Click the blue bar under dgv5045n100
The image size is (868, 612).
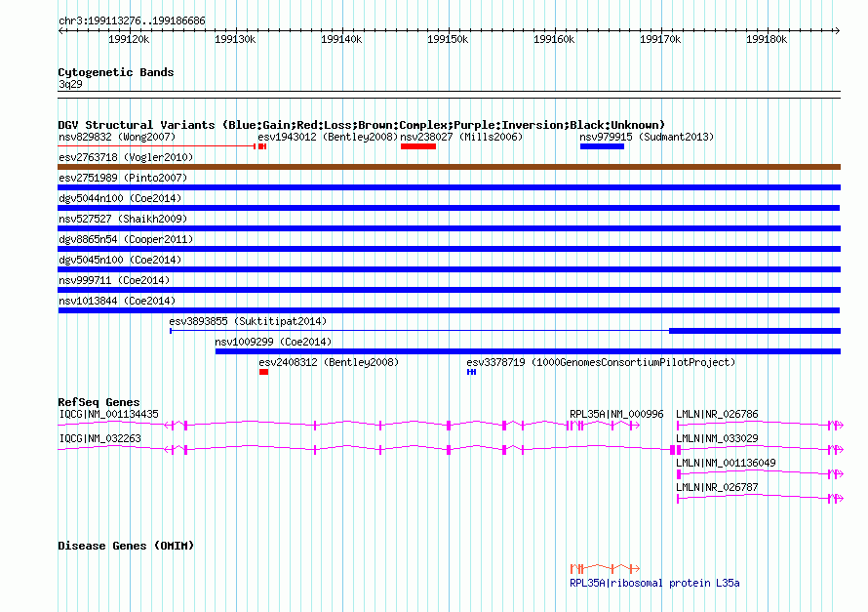449,269
